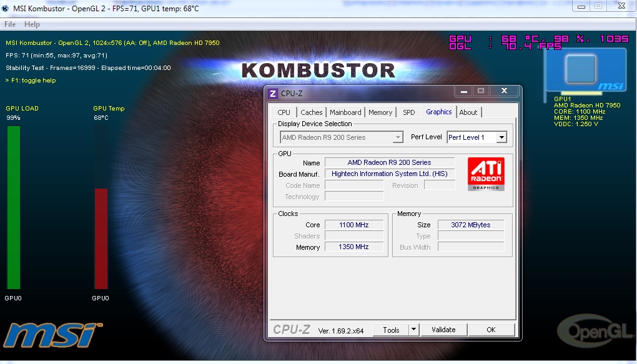Image resolution: width=637 pixels, height=364 pixels.
Task: Click the 'GPU LOAD' label
Action: 22,109
